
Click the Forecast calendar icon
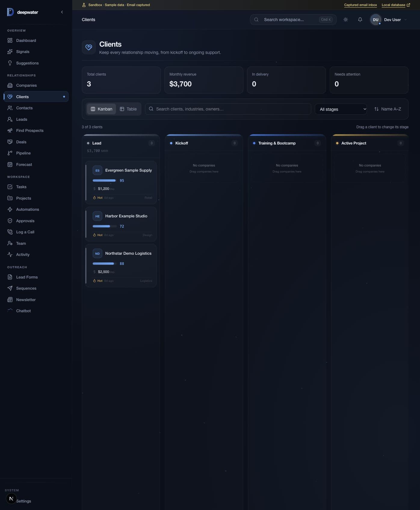click(10, 164)
